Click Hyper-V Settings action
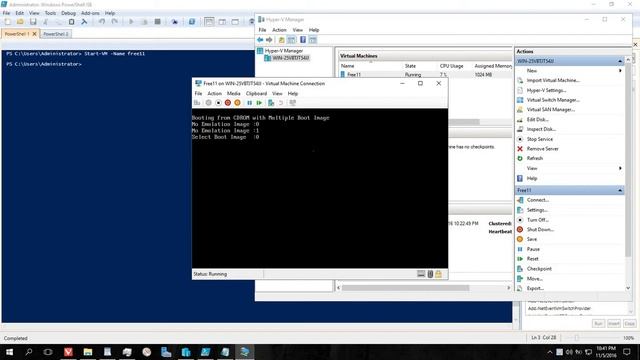 pos(546,90)
